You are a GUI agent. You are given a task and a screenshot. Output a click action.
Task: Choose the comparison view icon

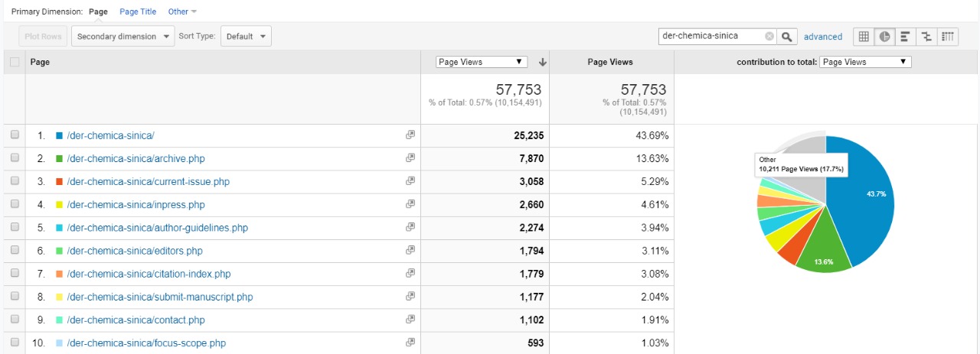[926, 37]
